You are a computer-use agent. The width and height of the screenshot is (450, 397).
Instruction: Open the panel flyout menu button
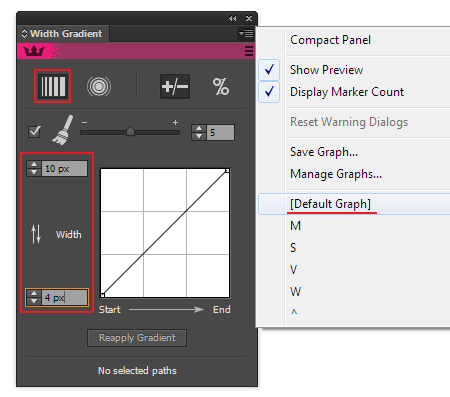coord(246,33)
